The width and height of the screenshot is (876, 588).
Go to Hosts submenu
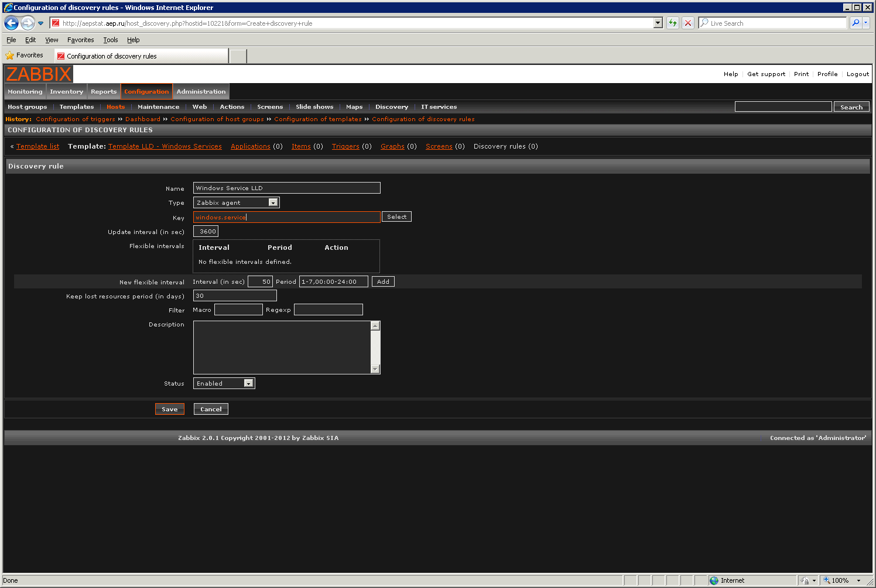(116, 107)
